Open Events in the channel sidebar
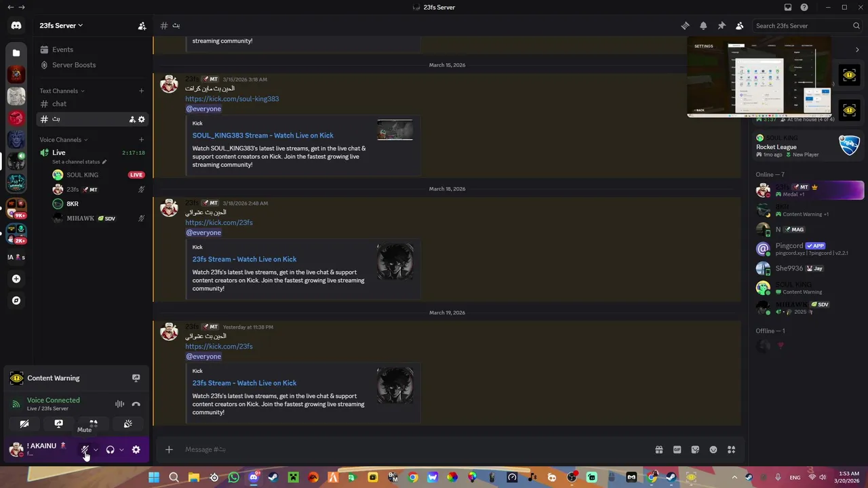The height and width of the screenshot is (488, 868). pos(92,49)
